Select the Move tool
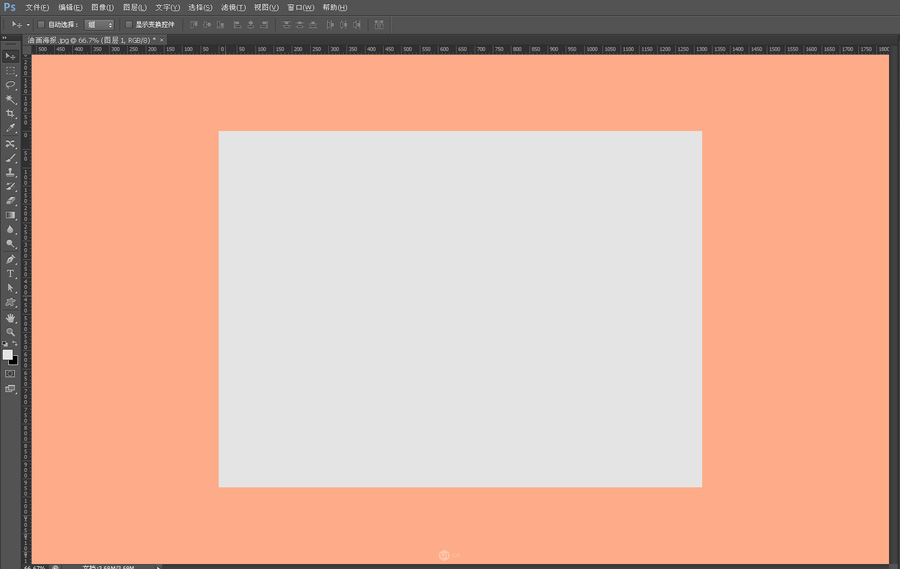Viewport: 900px width, 569px height. pyautogui.click(x=10, y=56)
